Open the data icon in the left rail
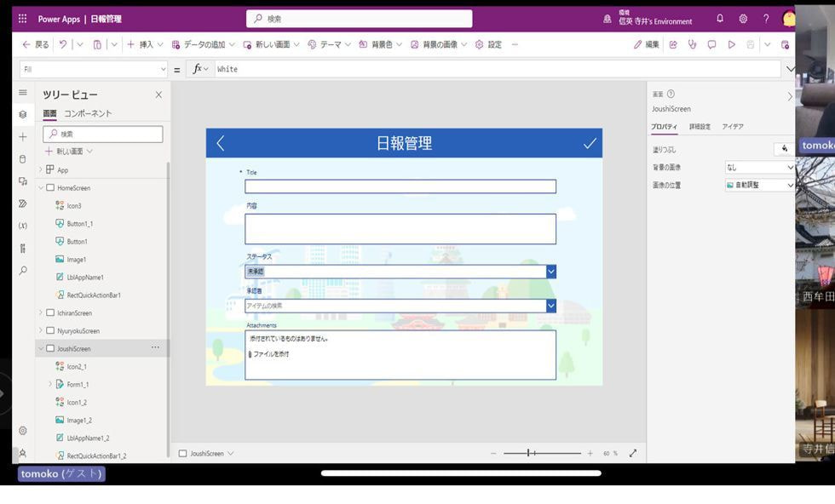This screenshot has height=504, width=835. [23, 159]
